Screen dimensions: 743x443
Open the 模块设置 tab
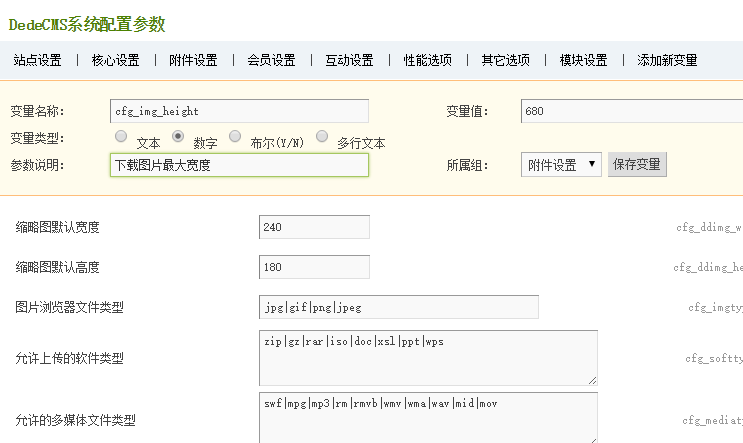tap(583, 60)
